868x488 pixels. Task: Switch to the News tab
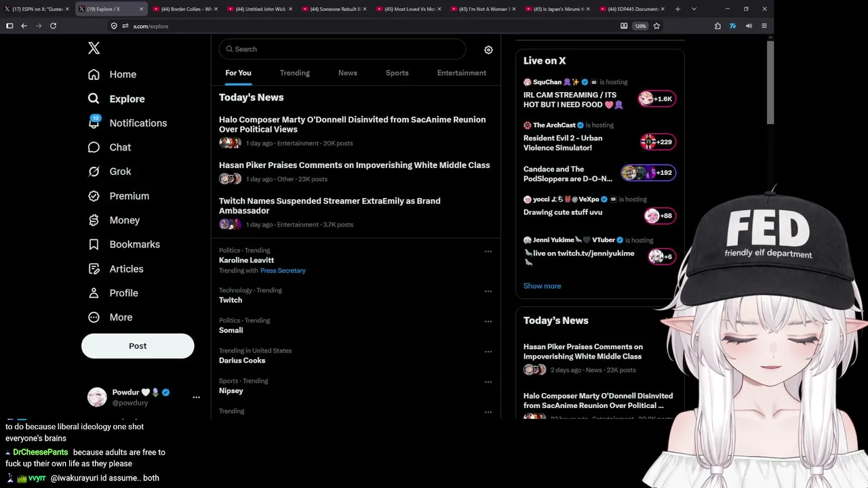click(347, 73)
